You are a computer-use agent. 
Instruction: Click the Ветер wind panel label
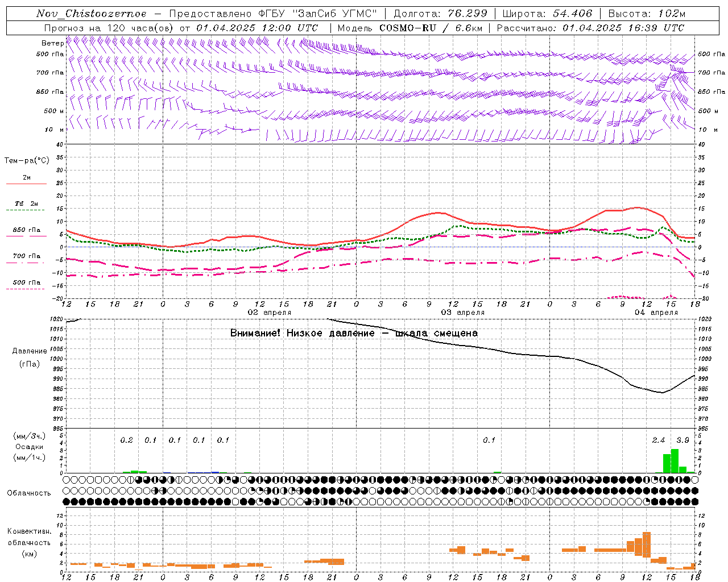52,43
